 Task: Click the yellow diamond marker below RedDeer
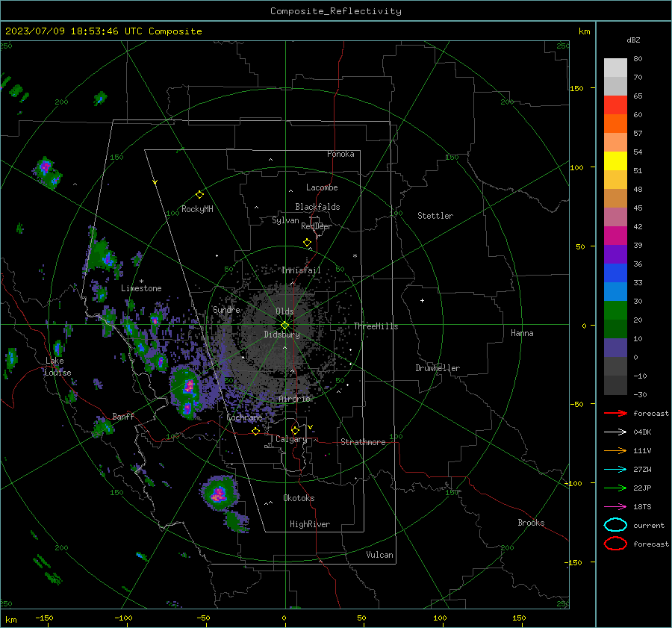(x=308, y=243)
